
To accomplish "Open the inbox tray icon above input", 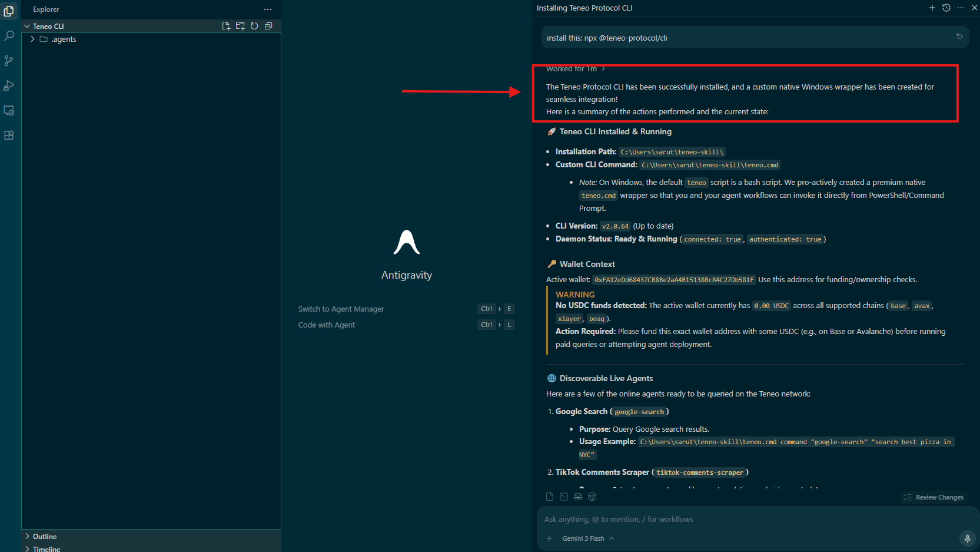I will pos(578,497).
